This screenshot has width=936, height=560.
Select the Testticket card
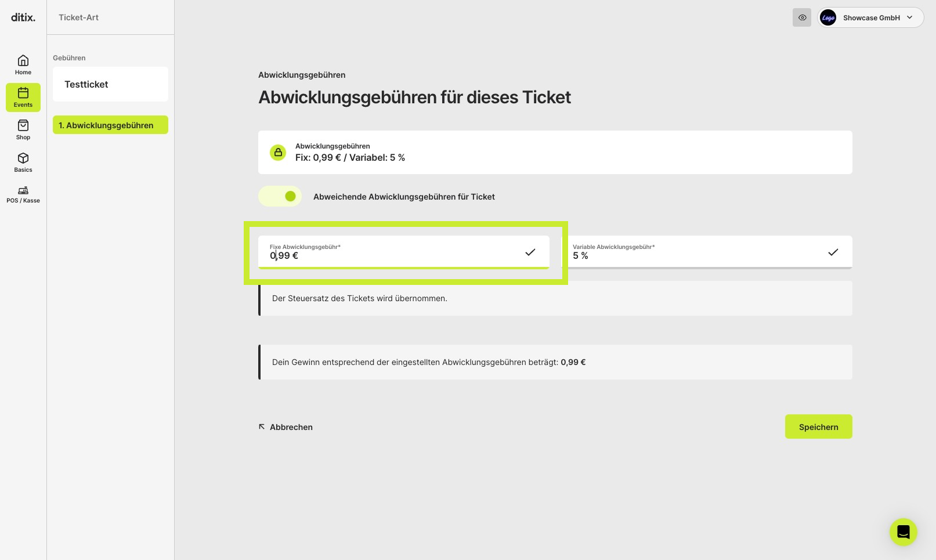click(x=110, y=84)
